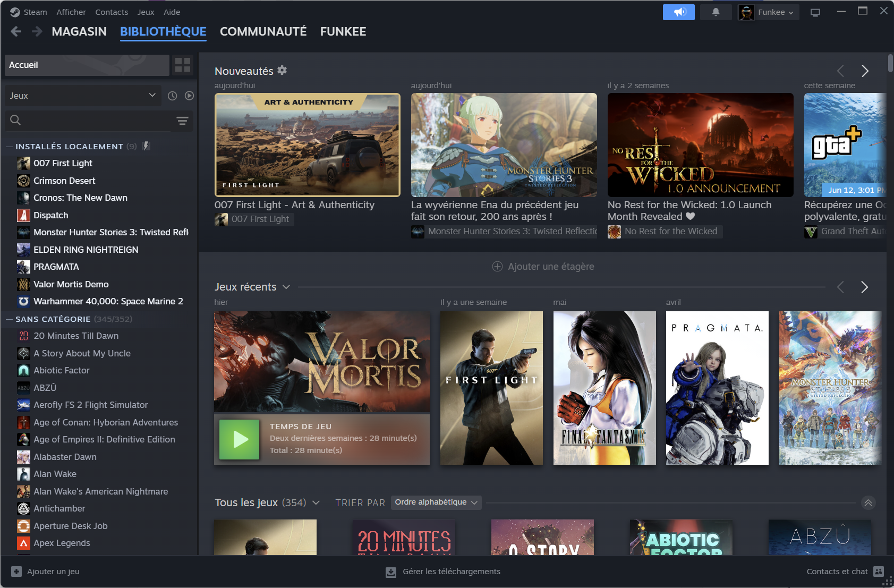Open the announcements megaphone button
The width and height of the screenshot is (894, 588).
click(x=678, y=12)
